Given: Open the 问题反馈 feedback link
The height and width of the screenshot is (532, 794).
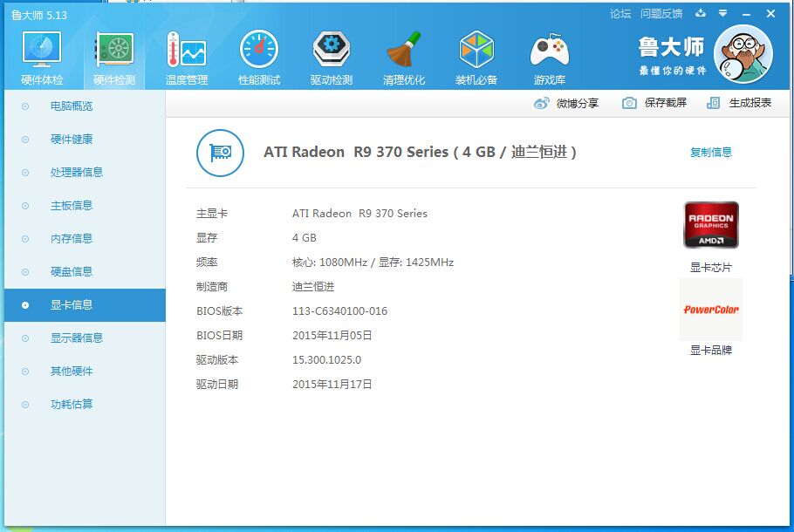Looking at the screenshot, I should click(661, 14).
